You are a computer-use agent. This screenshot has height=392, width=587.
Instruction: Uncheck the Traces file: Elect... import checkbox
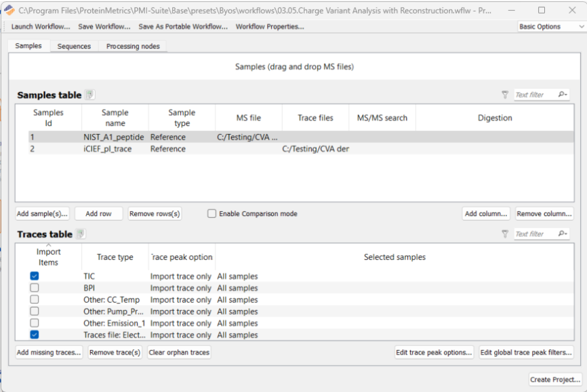pos(35,334)
